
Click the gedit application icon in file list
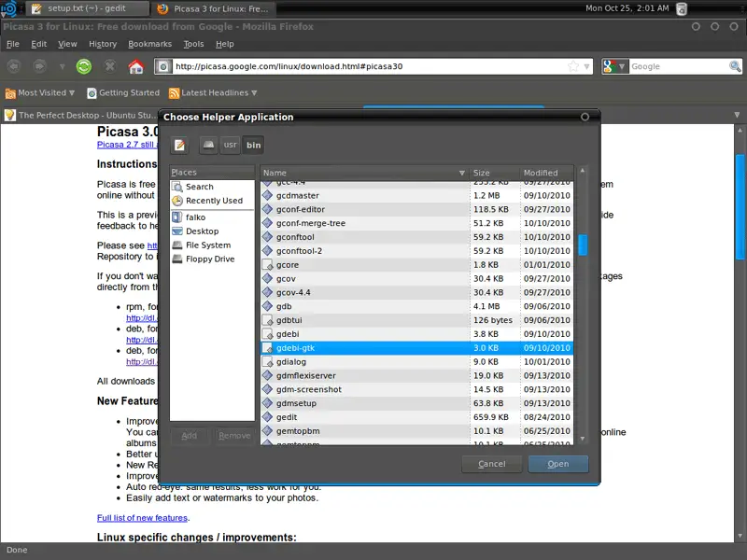click(x=268, y=417)
